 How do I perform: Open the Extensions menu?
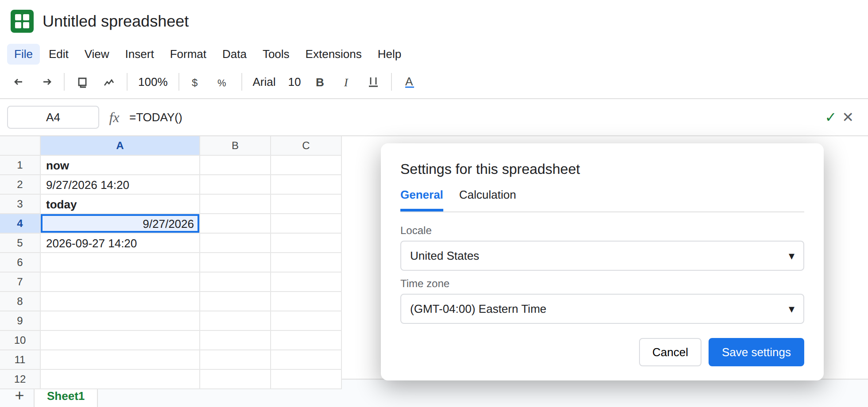[x=333, y=54]
